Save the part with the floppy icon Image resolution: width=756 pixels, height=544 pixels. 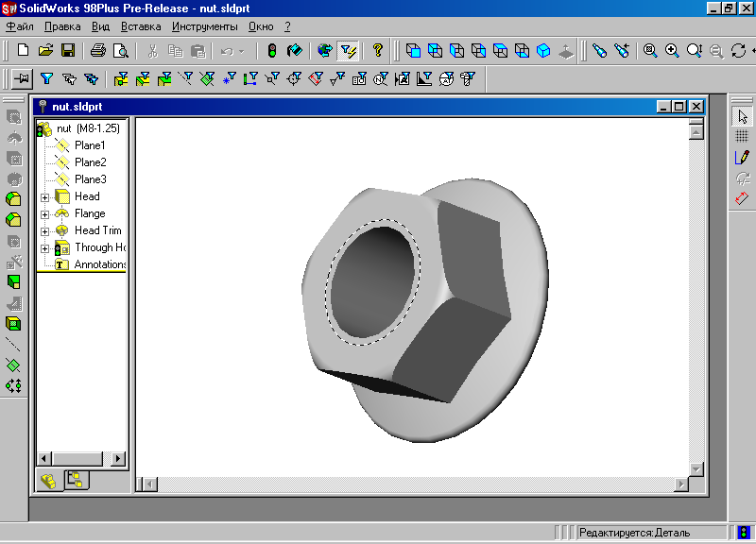[x=67, y=50]
